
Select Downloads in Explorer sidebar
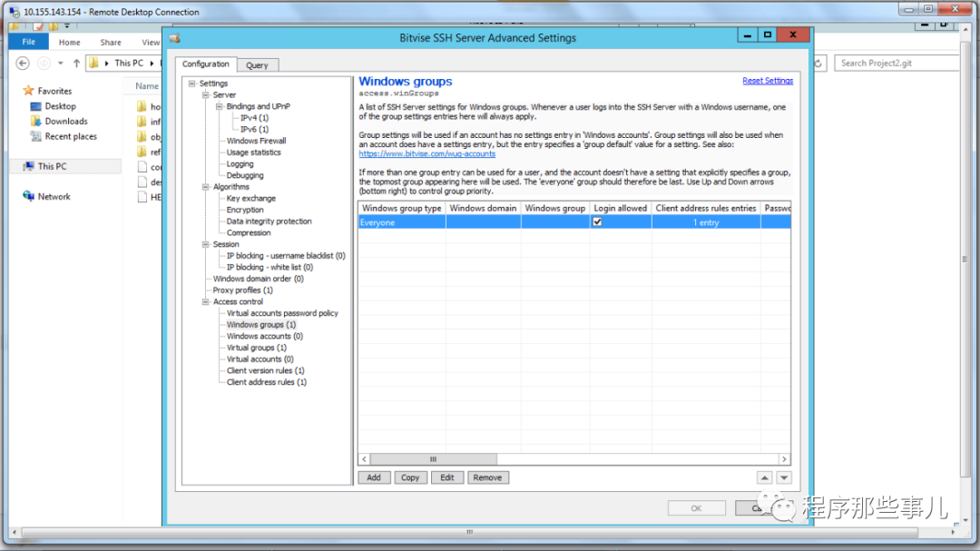tap(65, 122)
